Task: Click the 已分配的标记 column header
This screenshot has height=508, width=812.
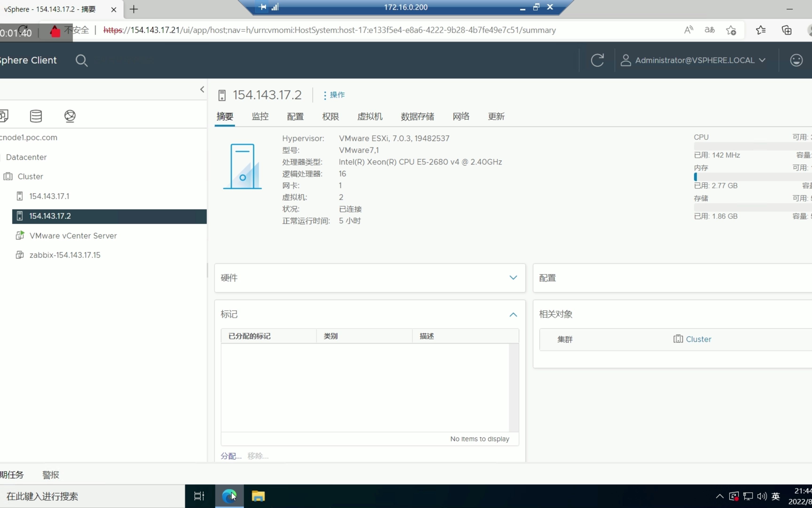Action: (x=268, y=336)
